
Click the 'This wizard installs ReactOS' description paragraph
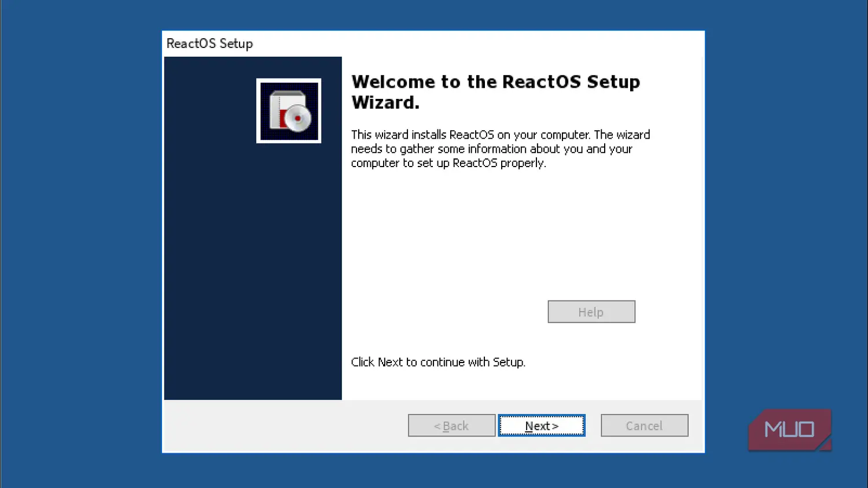501,149
